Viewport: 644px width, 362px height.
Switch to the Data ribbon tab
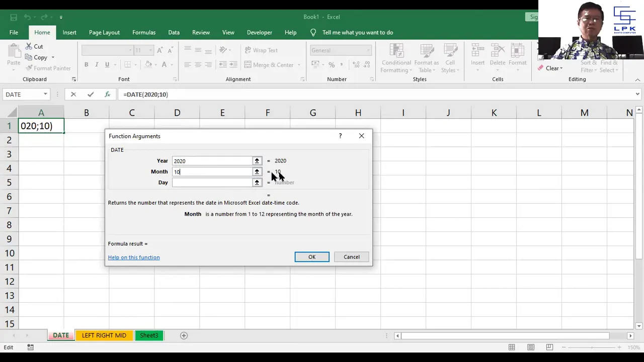click(x=174, y=32)
